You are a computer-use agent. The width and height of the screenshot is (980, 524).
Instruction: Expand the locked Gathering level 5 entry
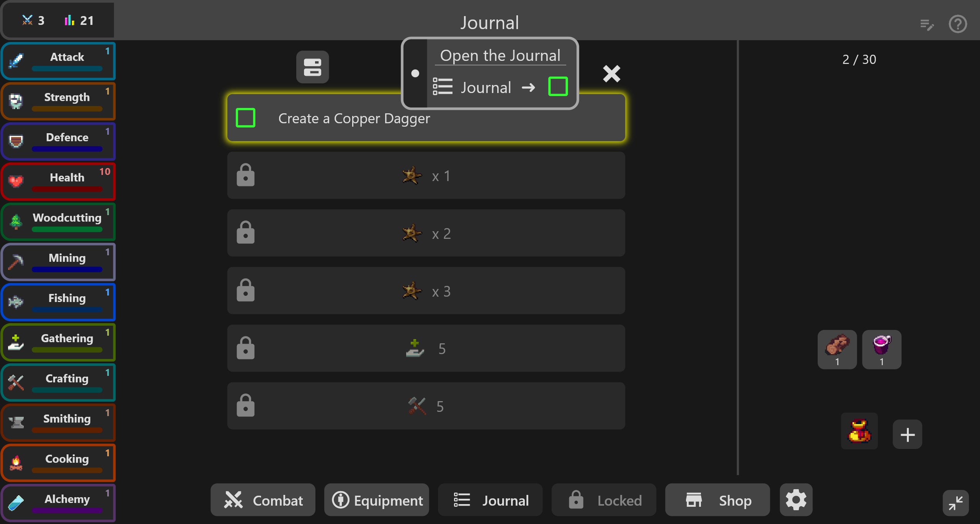pos(426,348)
